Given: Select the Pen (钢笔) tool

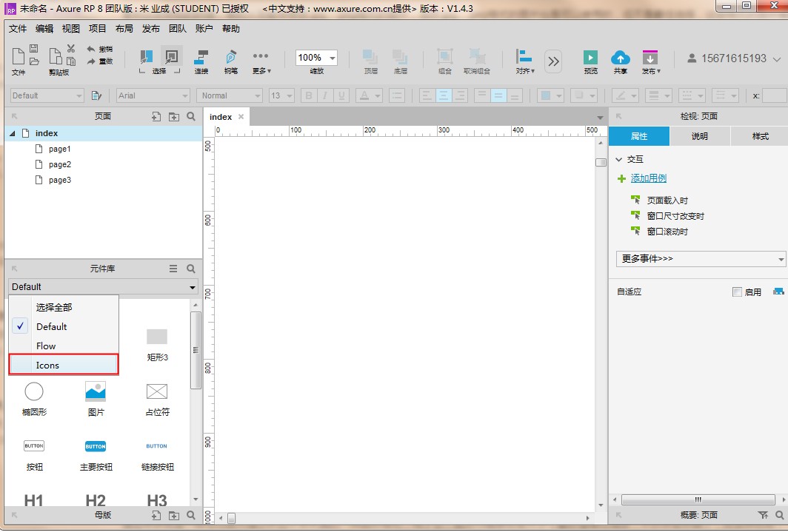Looking at the screenshot, I should pos(230,58).
